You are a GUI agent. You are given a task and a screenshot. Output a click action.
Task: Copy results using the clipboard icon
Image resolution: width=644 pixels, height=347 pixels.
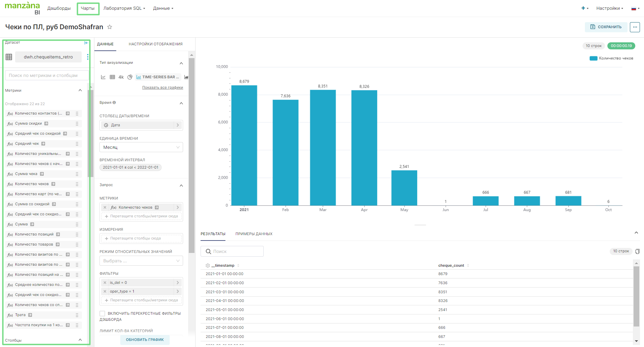[637, 251]
